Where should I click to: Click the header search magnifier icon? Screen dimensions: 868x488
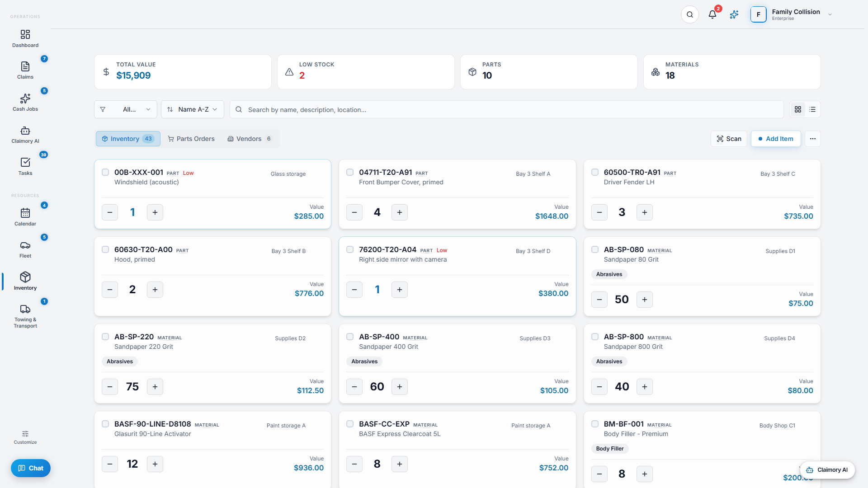point(690,14)
